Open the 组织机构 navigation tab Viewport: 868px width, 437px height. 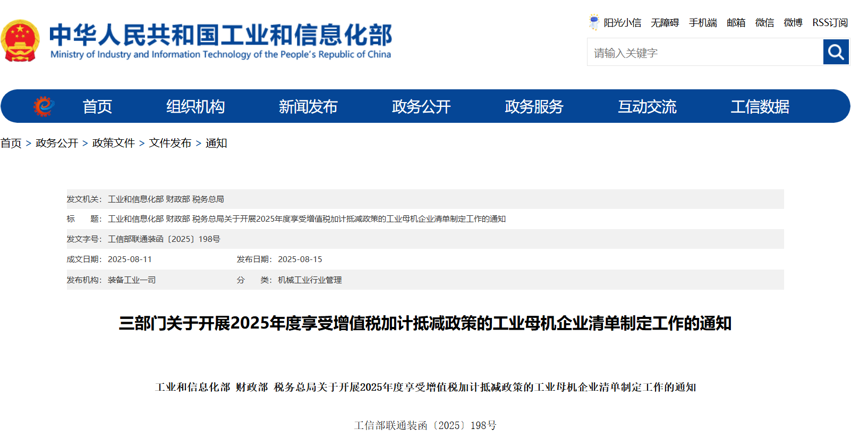coord(195,107)
